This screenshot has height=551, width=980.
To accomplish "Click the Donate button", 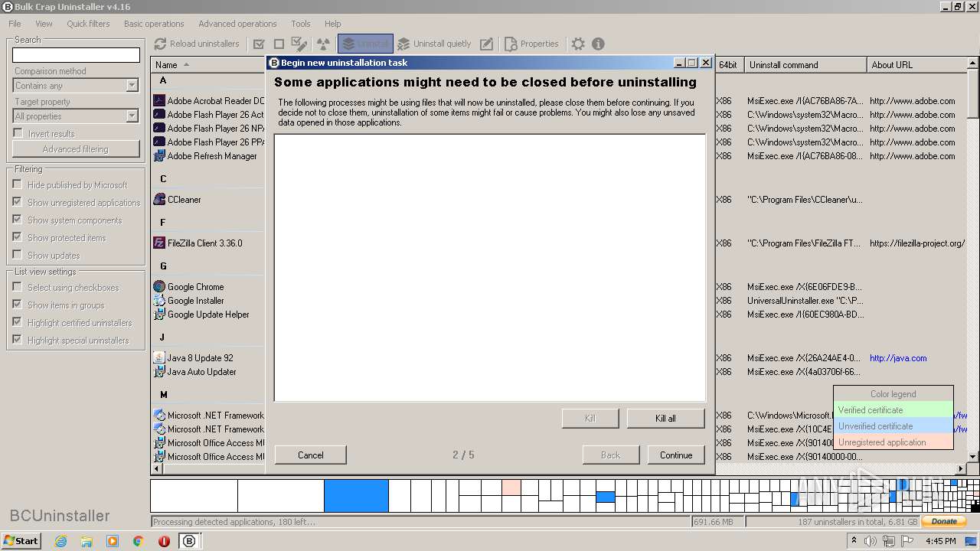I will [944, 521].
